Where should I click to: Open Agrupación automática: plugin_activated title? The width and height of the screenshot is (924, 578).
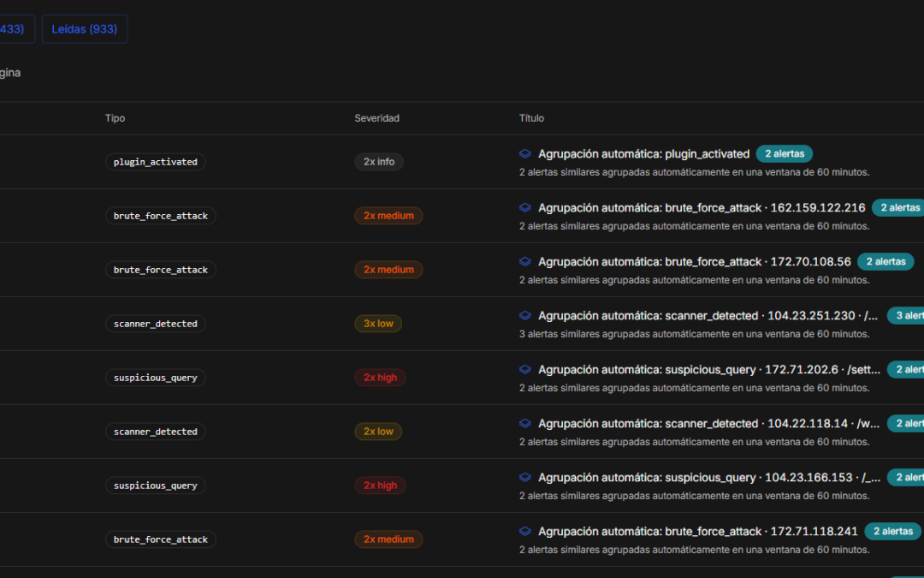click(643, 154)
